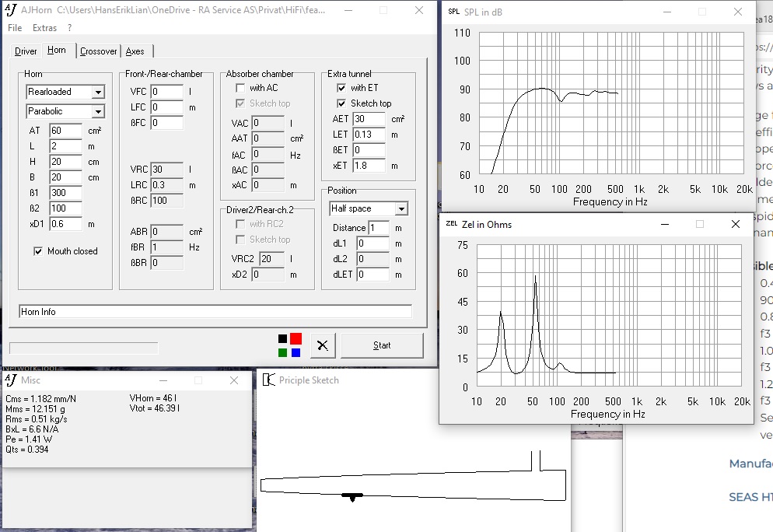Close the Misc window
This screenshot has height=532, width=773.
pyautogui.click(x=234, y=380)
